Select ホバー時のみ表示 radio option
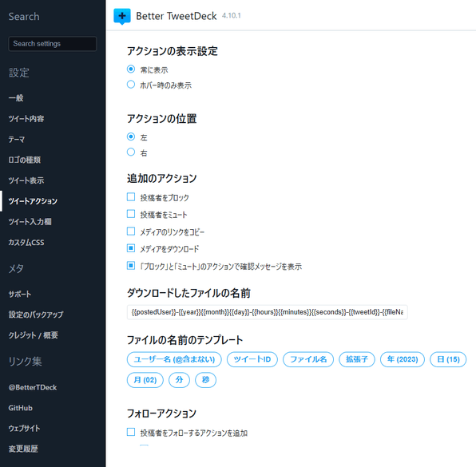 point(131,85)
